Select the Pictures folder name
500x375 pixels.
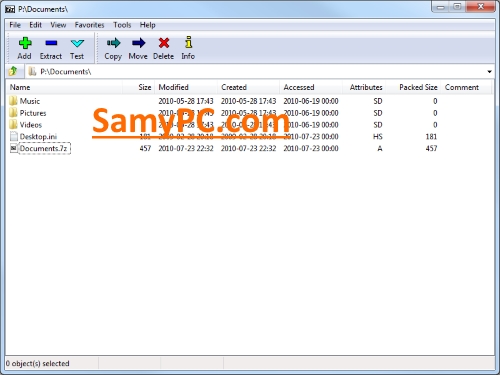click(33, 113)
